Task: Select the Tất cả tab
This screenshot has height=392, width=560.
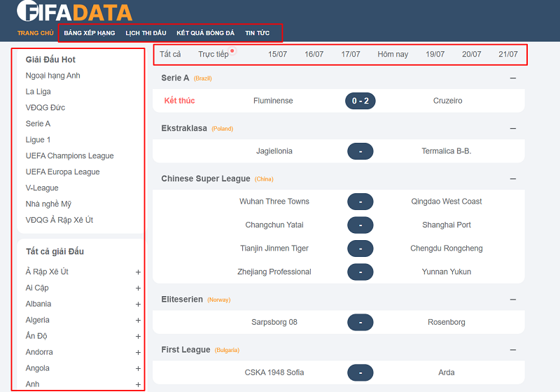Action: (x=170, y=55)
